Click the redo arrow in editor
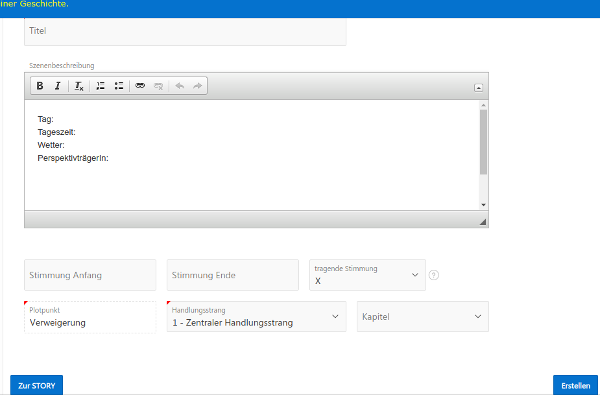 pyautogui.click(x=197, y=86)
